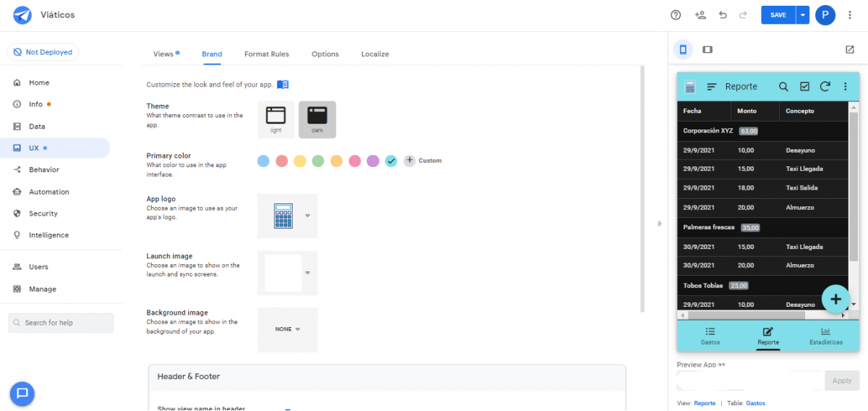
Task: Click the blue SAVE button
Action: coord(778,15)
